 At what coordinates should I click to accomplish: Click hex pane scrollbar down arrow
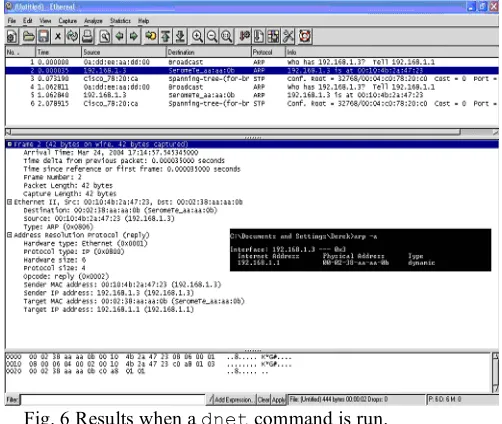(495, 389)
